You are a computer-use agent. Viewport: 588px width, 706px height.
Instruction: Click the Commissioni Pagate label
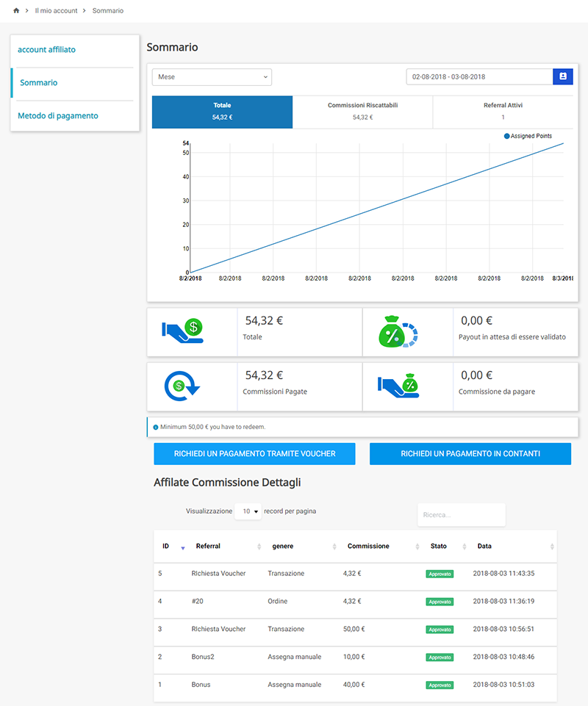[275, 392]
